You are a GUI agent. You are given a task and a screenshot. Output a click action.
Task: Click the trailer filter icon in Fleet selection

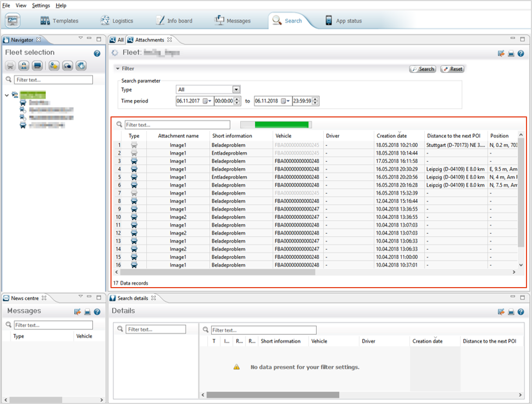(37, 66)
